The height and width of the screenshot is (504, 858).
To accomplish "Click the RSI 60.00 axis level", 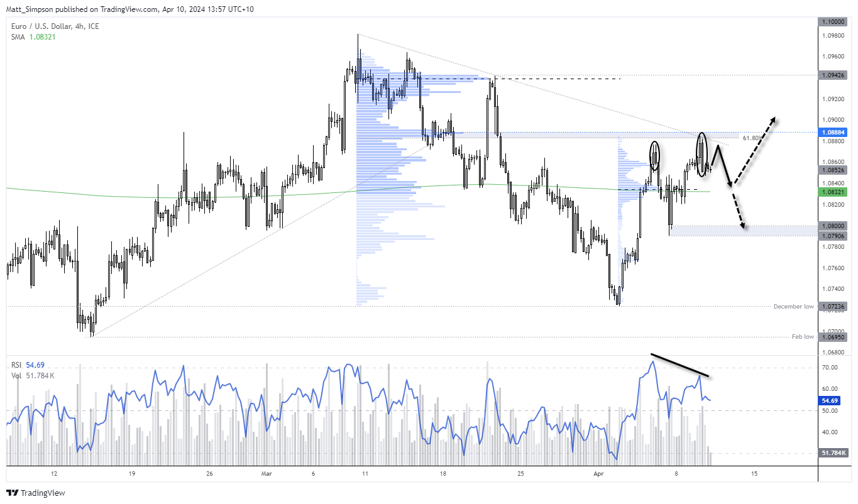I will coord(830,389).
